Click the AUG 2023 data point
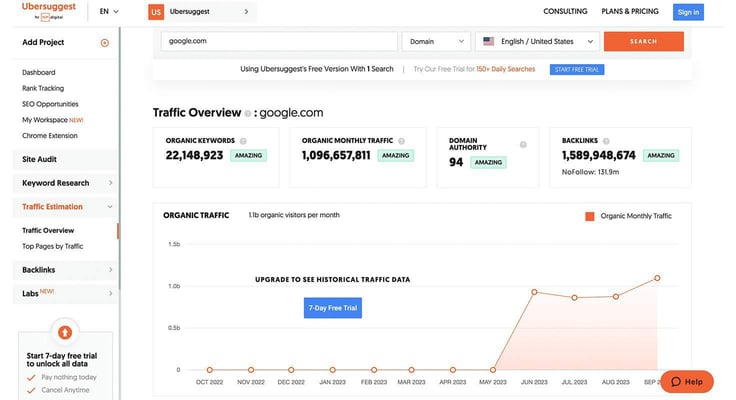The height and width of the screenshot is (400, 736). [616, 297]
